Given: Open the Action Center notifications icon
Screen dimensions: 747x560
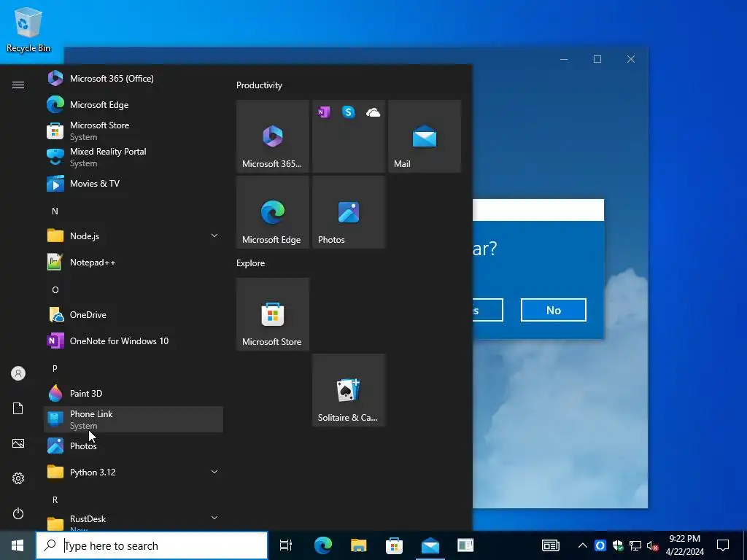Looking at the screenshot, I should (723, 545).
